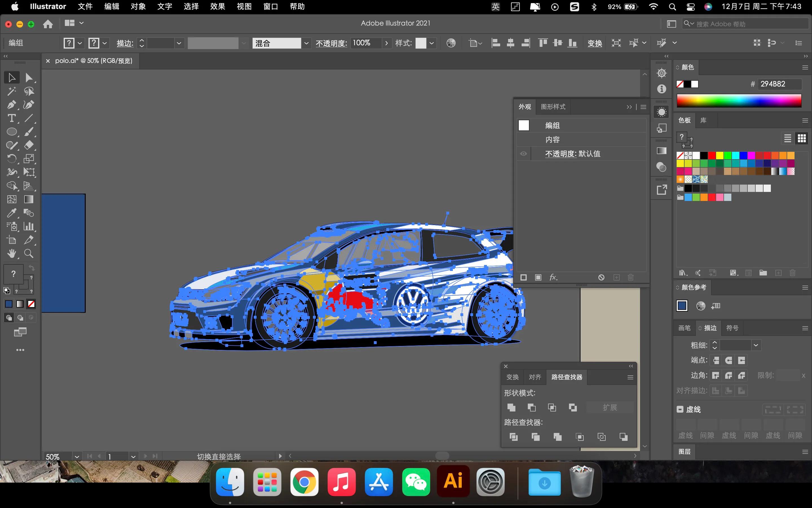The width and height of the screenshot is (812, 508).
Task: Click the horizontal align left icon
Action: [x=496, y=43]
